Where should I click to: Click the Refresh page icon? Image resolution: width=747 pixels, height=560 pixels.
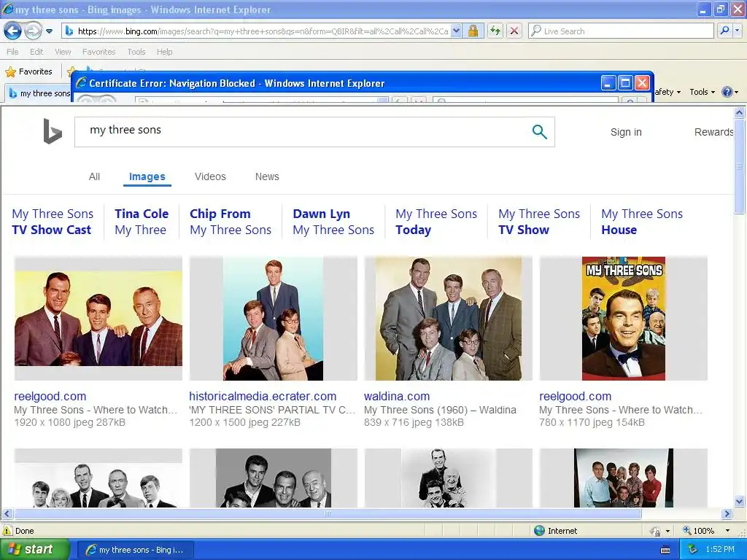coord(495,31)
